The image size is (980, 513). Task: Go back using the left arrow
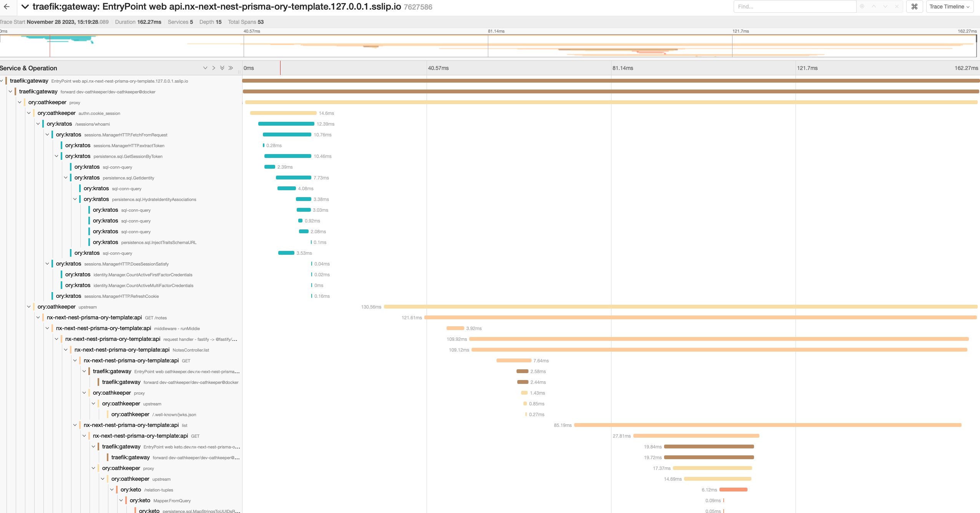[7, 7]
